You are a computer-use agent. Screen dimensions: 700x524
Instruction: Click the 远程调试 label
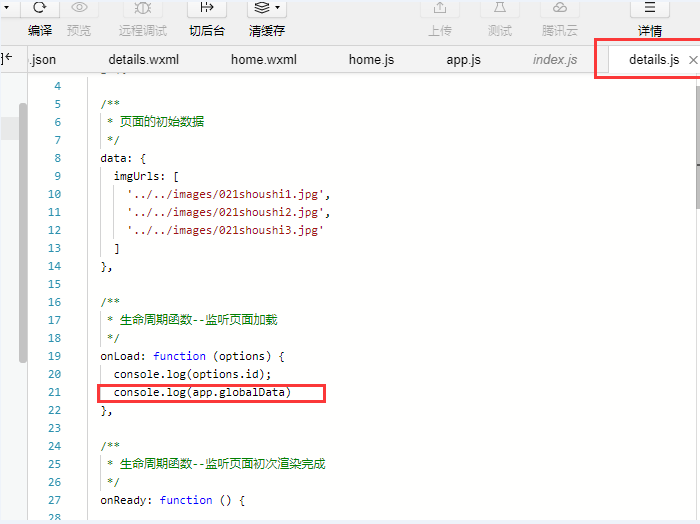coord(142,31)
